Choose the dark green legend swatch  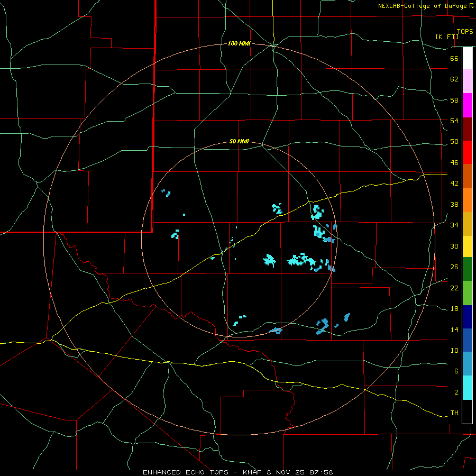click(467, 269)
